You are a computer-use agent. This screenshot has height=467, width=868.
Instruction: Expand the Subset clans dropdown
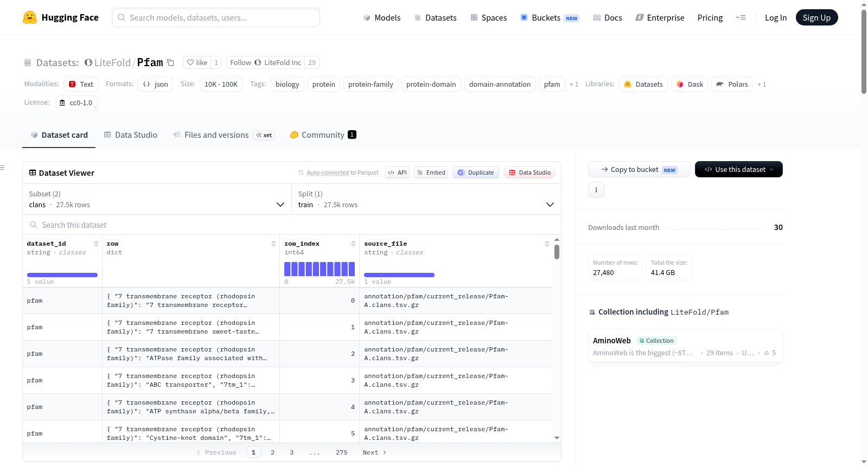[x=157, y=199]
